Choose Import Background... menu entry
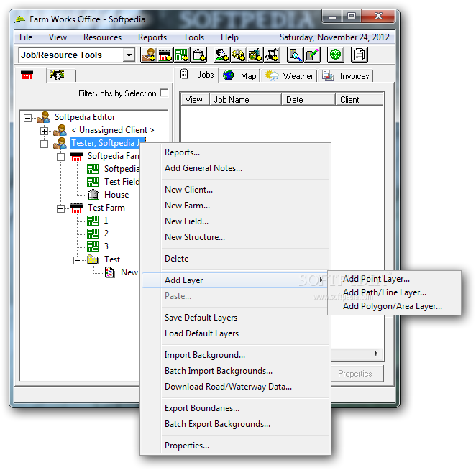Viewport: 476px width, 470px height. [236, 355]
